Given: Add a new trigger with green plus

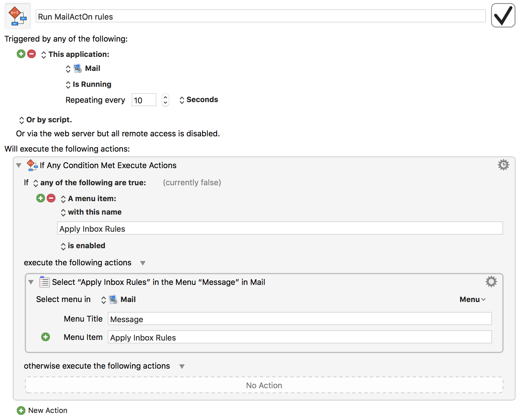Looking at the screenshot, I should (21, 54).
